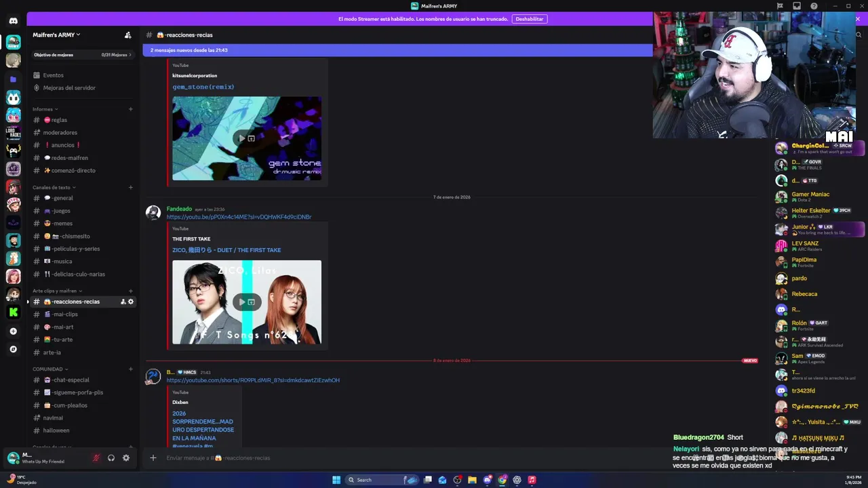The width and height of the screenshot is (868, 488).
Task: Toggle headphones deafen in user panel
Action: (x=111, y=457)
